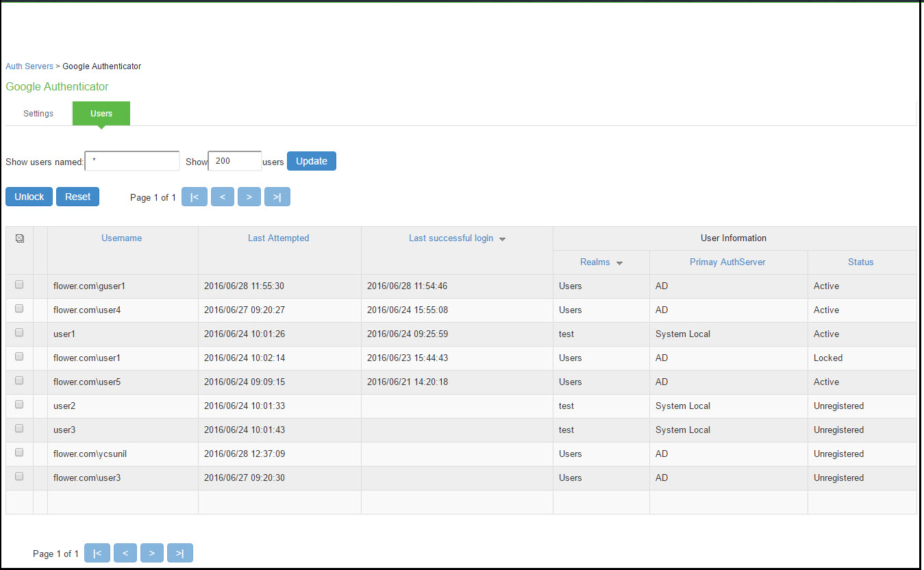Open the Auth Servers breadcrumb link
Image resolution: width=924 pixels, height=570 pixels.
(x=29, y=66)
